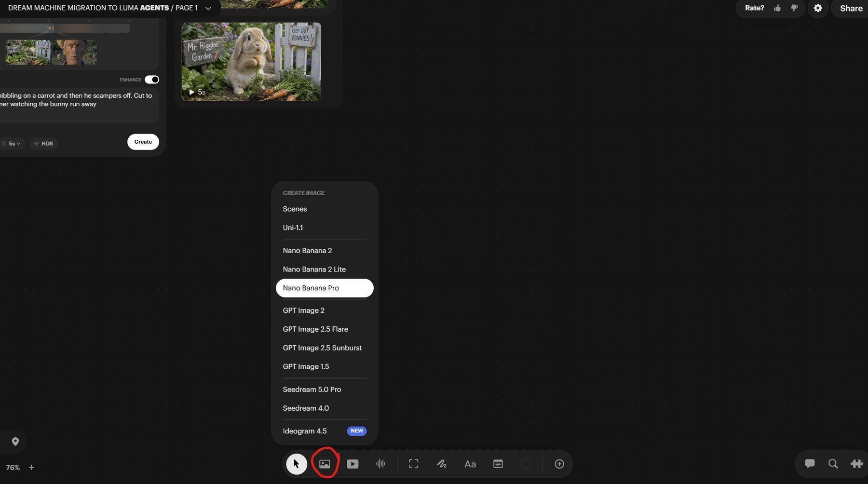Select the angry farmer reference thumbnail

point(74,52)
